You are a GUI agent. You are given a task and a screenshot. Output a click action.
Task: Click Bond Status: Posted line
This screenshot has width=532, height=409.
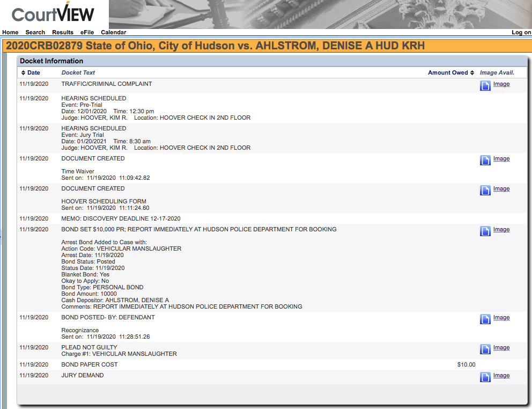pos(88,261)
